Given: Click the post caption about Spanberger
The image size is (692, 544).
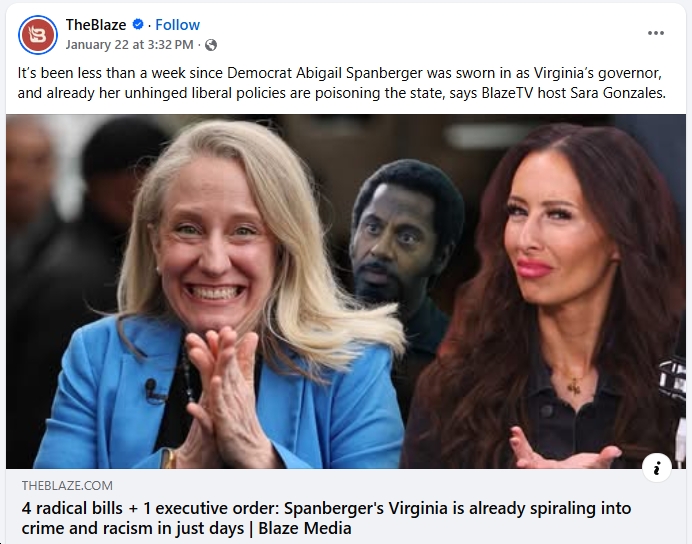Looking at the screenshot, I should [x=342, y=83].
